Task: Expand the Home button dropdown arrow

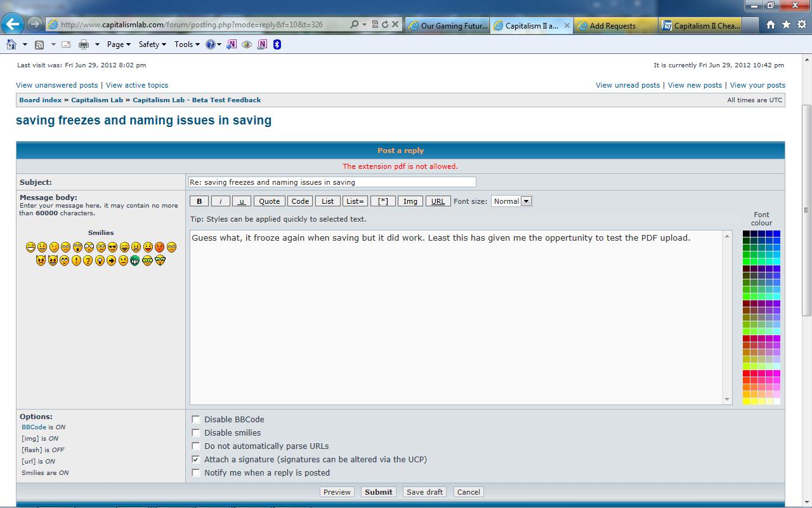Action: [25, 44]
